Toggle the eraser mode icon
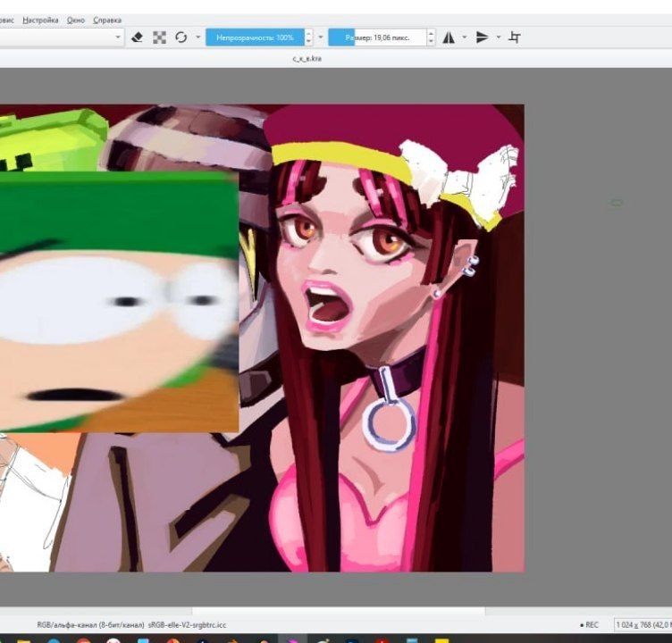The width and height of the screenshot is (672, 643). (x=137, y=38)
